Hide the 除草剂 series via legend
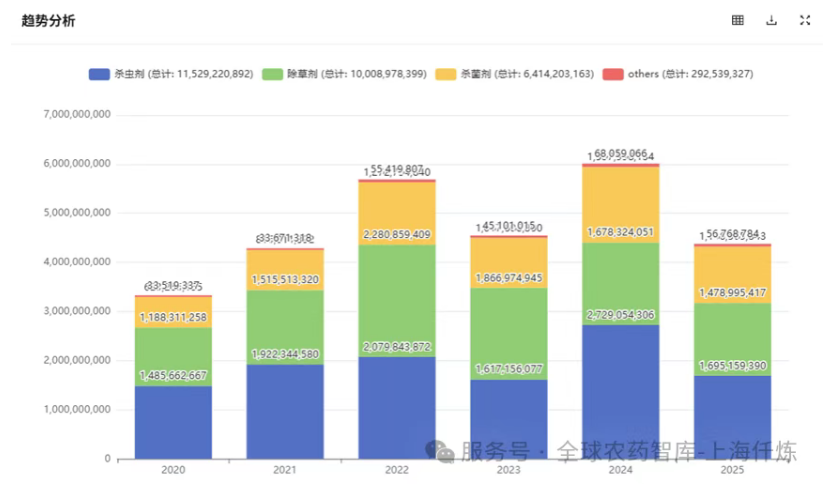This screenshot has width=836, height=498. click(342, 74)
